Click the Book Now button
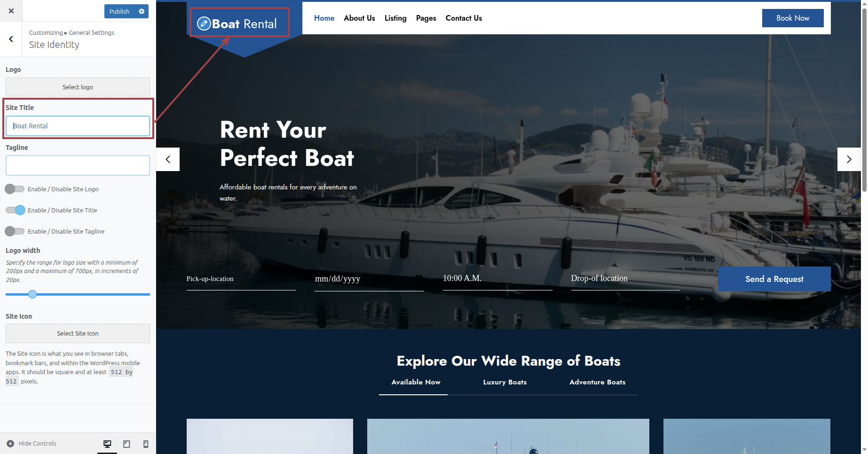The image size is (868, 454). pyautogui.click(x=792, y=18)
